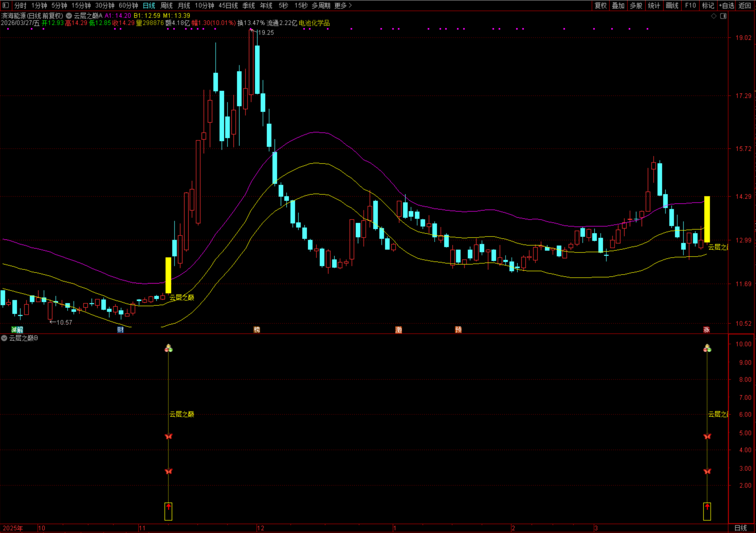Click the diamond icon near chart top right
This screenshot has width=756, height=533.
pyautogui.click(x=714, y=16)
